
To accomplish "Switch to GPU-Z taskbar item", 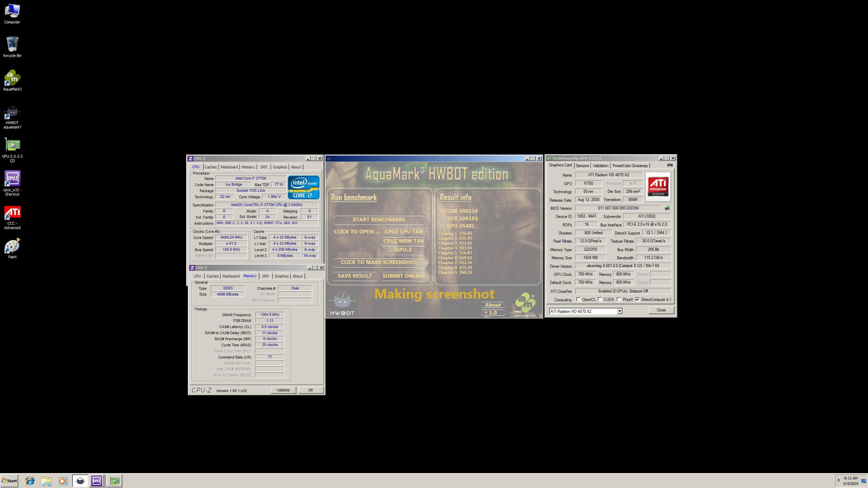I will 115,481.
